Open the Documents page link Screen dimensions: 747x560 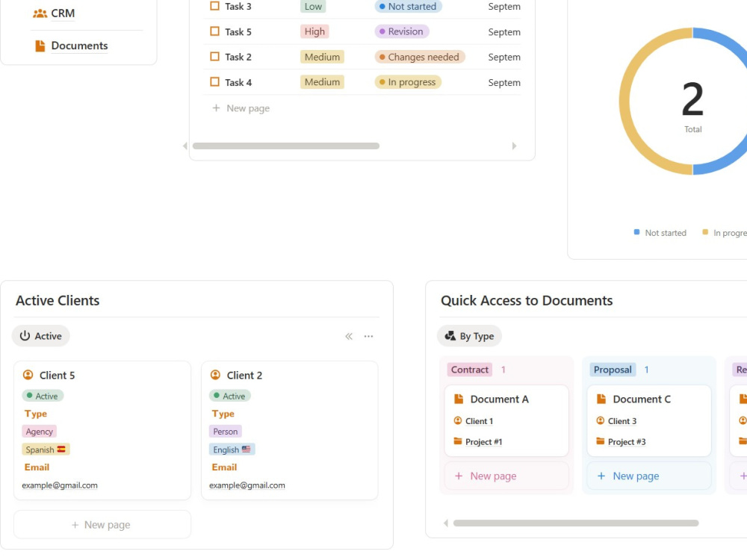[x=80, y=46]
